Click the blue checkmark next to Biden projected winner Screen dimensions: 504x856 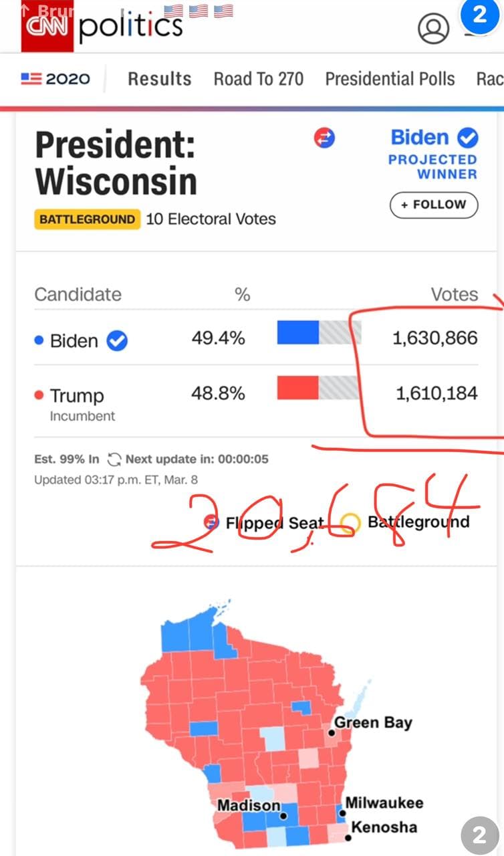pos(467,138)
